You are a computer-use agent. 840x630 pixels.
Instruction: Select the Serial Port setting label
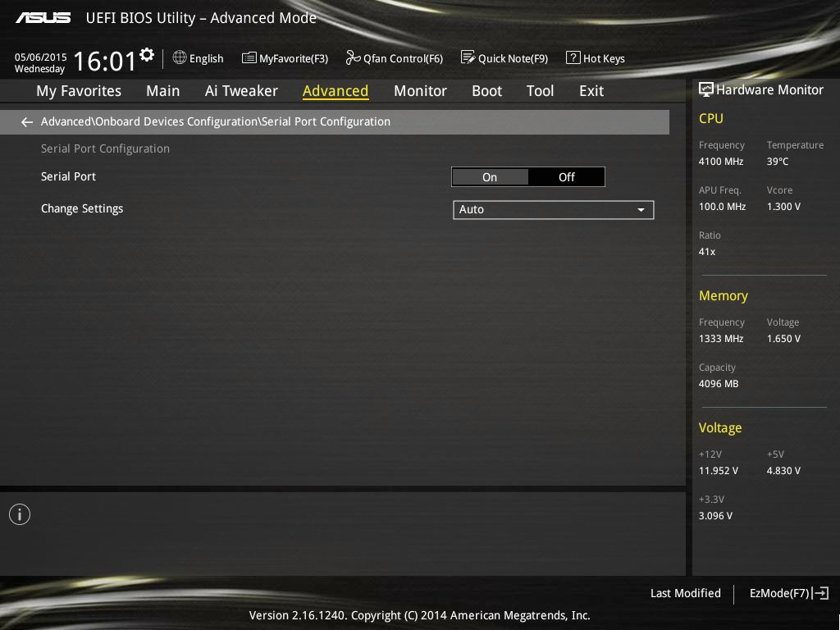[69, 176]
